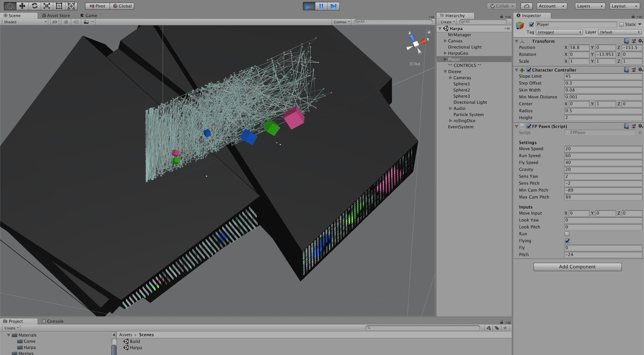Switch to the Game tab
Viewport: 644px width, 355px height.
pyautogui.click(x=89, y=15)
